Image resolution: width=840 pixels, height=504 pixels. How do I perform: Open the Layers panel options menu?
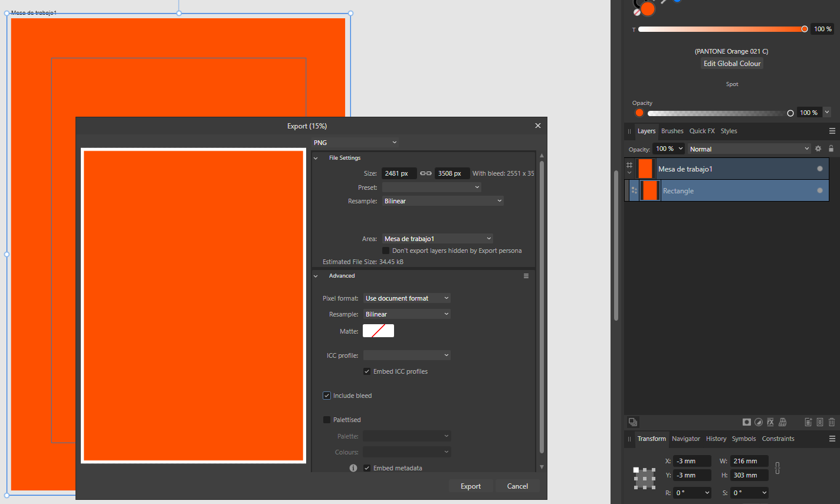pos(832,131)
